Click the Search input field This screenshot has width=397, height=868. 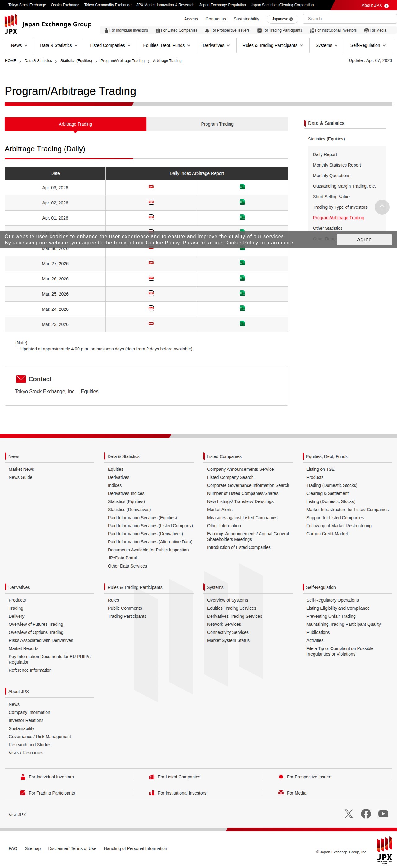[x=349, y=19]
